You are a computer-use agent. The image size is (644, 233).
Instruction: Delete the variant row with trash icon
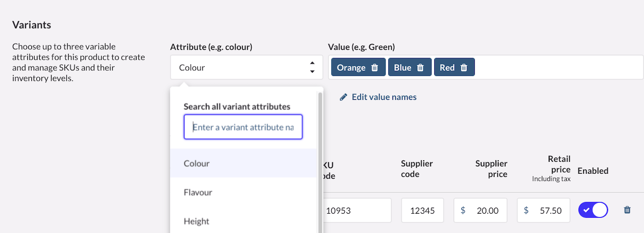point(627,210)
